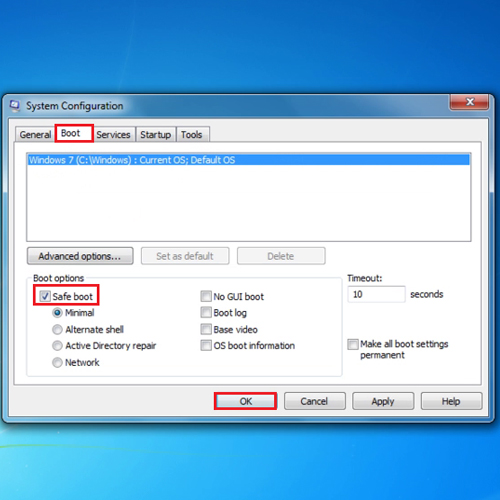This screenshot has height=500, width=500.
Task: Click the Timeout seconds input field
Action: coord(376,294)
